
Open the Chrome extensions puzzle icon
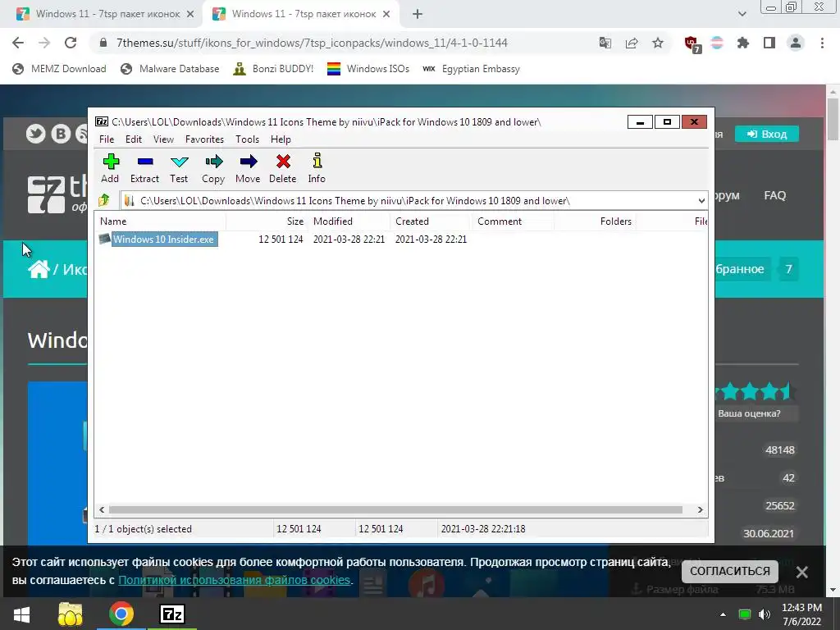pos(743,43)
